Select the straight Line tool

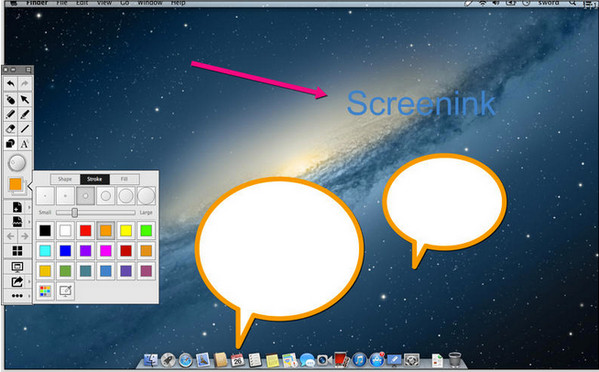coord(24,129)
